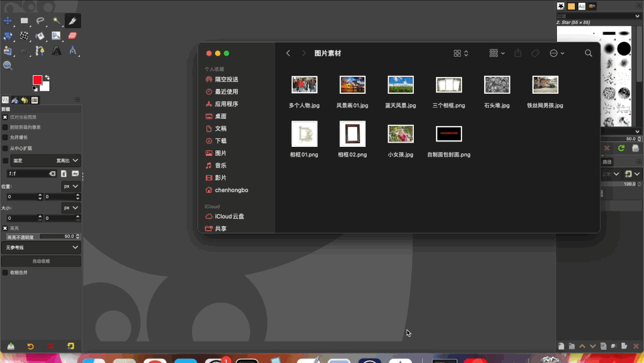Restore tool preset with orange arrow icon

pyautogui.click(x=30, y=346)
